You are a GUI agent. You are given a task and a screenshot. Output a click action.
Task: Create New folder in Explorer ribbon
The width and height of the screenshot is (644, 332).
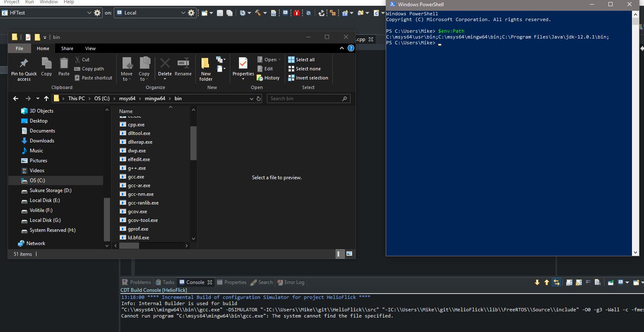pyautogui.click(x=206, y=69)
